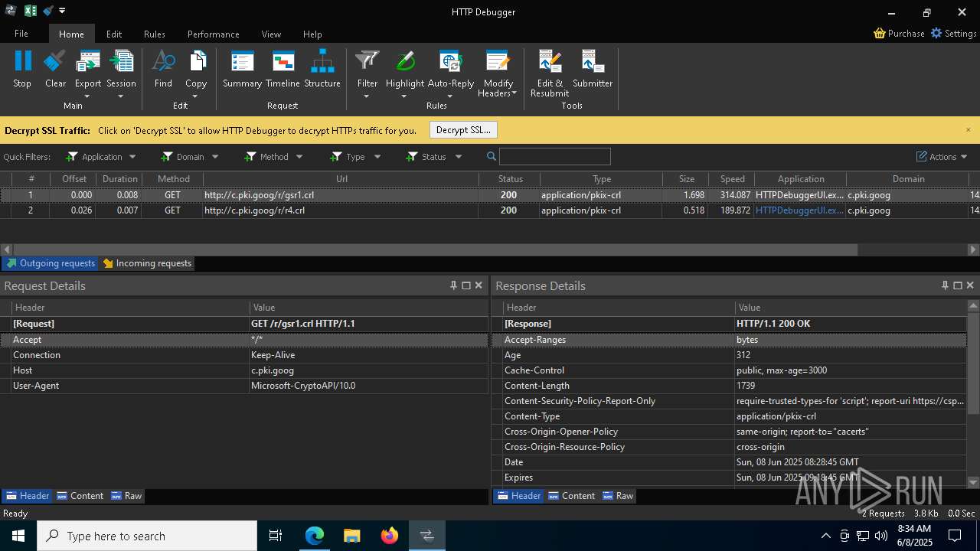Maximize the Request Details panel
Image resolution: width=980 pixels, height=551 pixels.
click(x=465, y=285)
